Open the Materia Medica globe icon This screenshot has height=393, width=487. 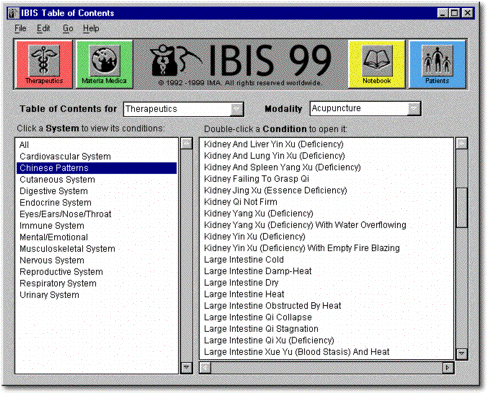click(x=104, y=64)
